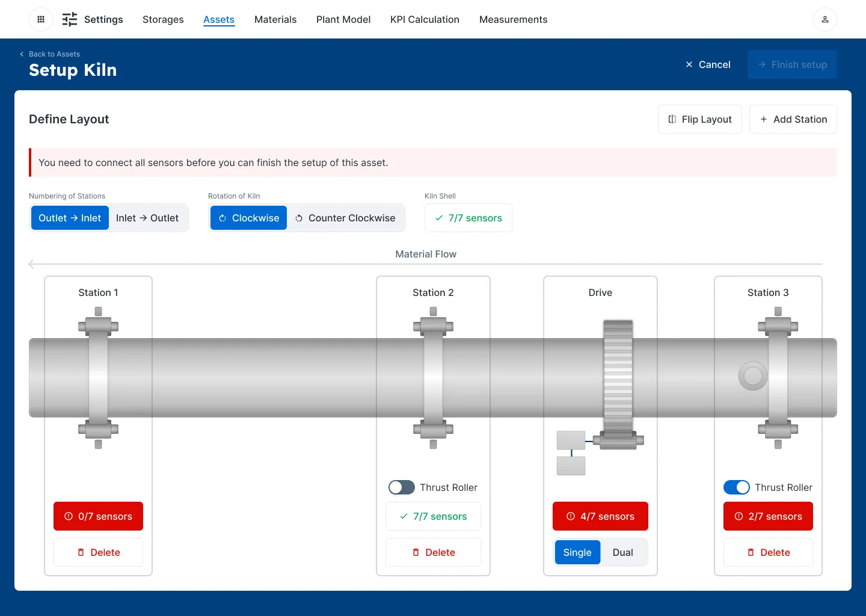Screen dimensions: 866x616
Task: Click the Finish setup button
Action: point(792,64)
